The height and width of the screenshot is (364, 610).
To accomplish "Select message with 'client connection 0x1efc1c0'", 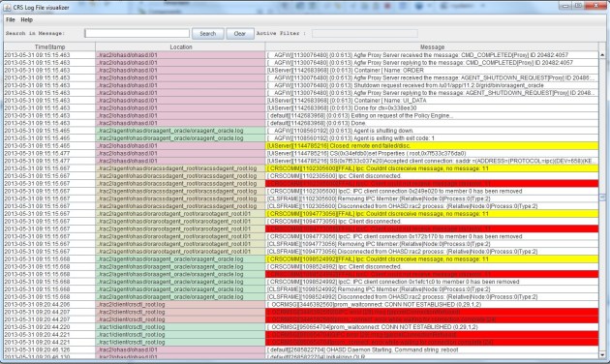I will [x=432, y=282].
